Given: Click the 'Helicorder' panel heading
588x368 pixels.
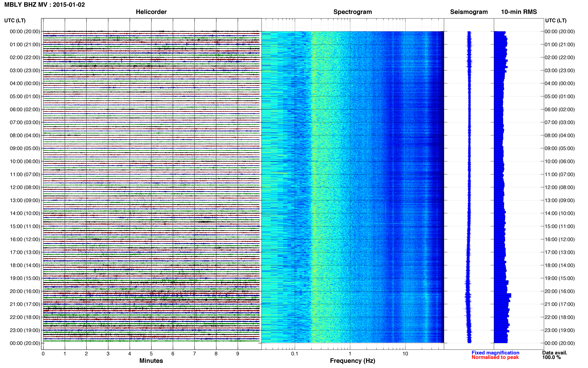Looking at the screenshot, I should 151,12.
